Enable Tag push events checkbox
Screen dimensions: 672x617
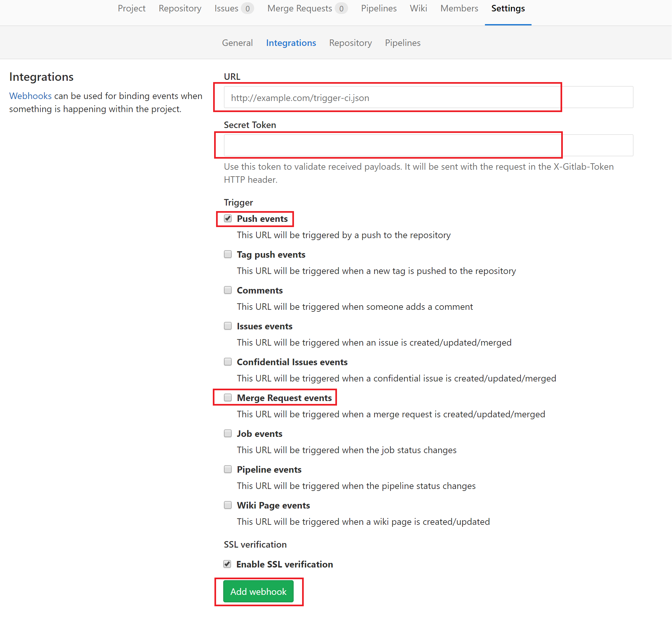(228, 254)
